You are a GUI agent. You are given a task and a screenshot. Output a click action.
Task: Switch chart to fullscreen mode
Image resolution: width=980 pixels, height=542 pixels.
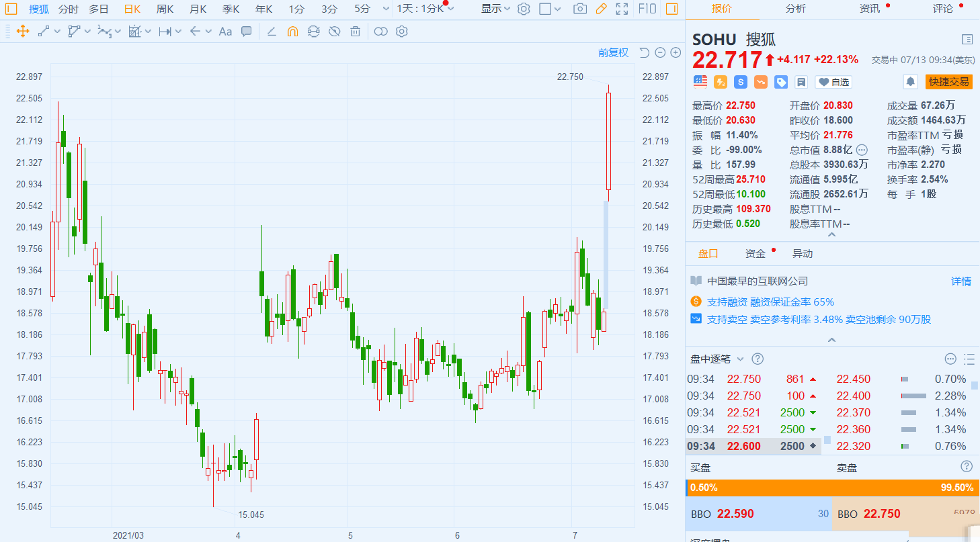(622, 9)
